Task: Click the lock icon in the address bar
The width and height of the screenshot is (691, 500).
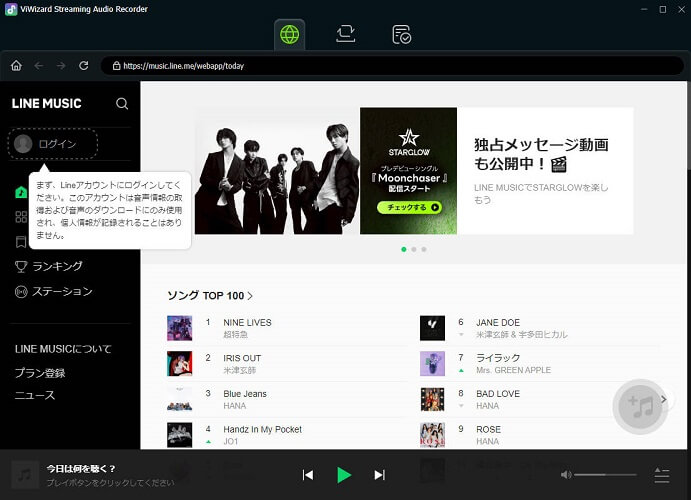Action: [x=116, y=66]
